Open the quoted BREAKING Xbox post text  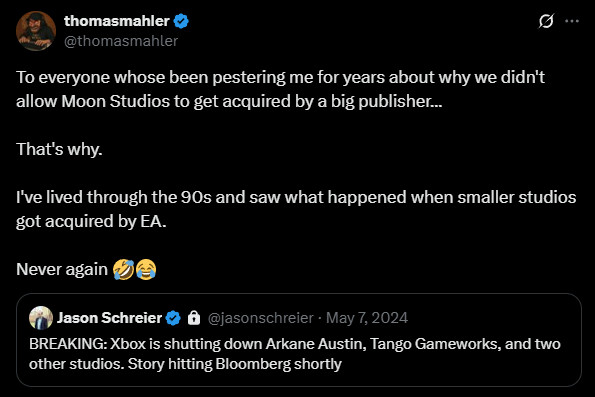point(295,354)
